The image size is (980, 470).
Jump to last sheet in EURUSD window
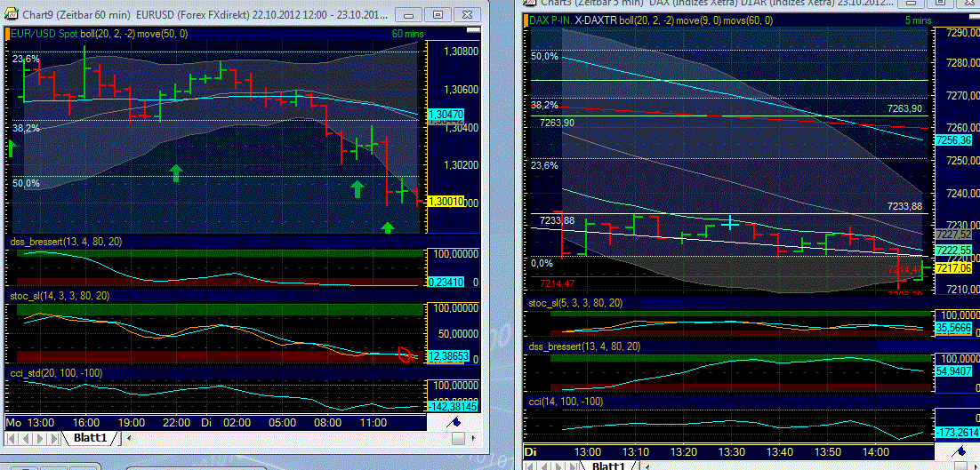coord(53,438)
